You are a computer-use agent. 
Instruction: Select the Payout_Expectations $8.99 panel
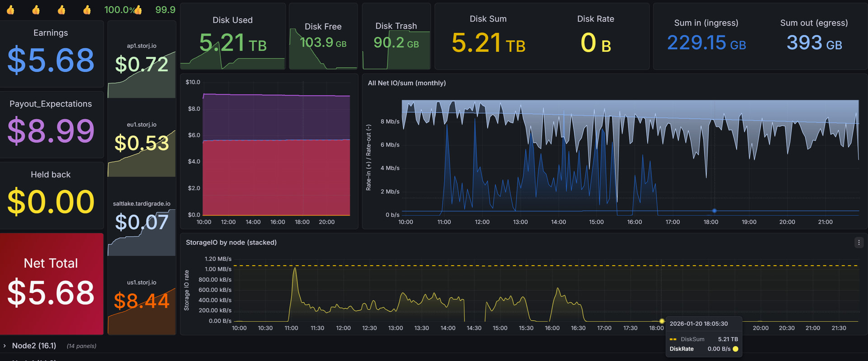(x=51, y=125)
